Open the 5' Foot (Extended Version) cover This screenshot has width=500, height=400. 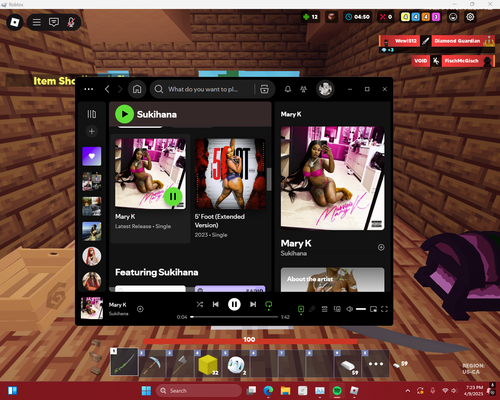pos(230,174)
